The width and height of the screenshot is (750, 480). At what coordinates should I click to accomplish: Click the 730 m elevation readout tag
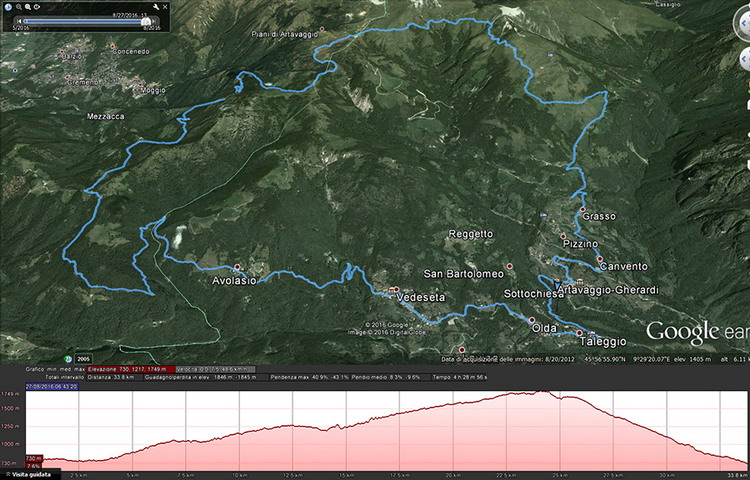(x=33, y=458)
